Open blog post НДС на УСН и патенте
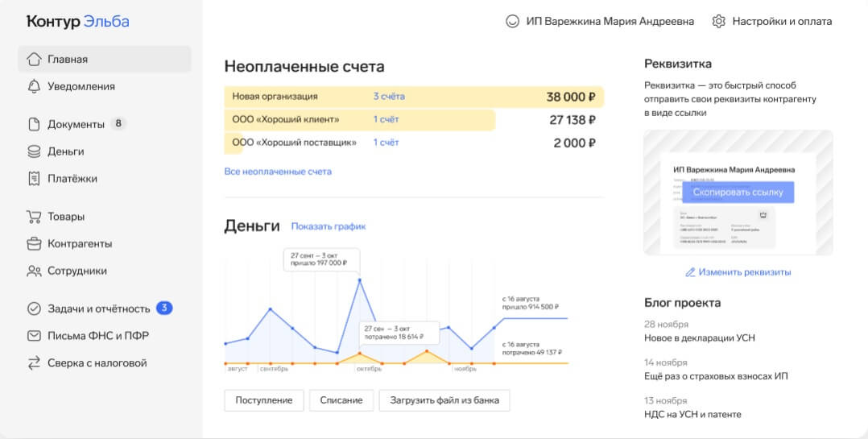Viewport: 868px width, 439px height. click(x=692, y=415)
